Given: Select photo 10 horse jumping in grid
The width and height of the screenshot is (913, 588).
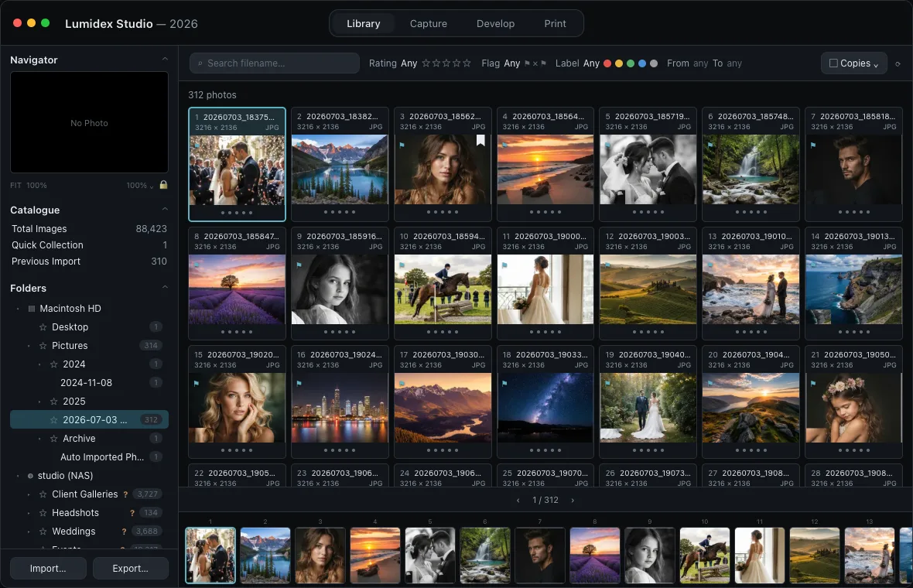Looking at the screenshot, I should point(443,283).
